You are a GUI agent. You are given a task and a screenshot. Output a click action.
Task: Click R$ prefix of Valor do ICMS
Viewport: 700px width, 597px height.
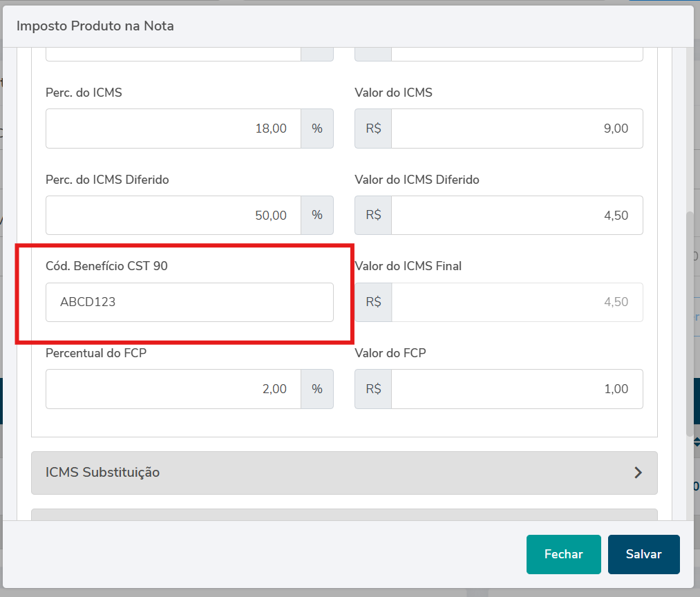pyautogui.click(x=373, y=129)
